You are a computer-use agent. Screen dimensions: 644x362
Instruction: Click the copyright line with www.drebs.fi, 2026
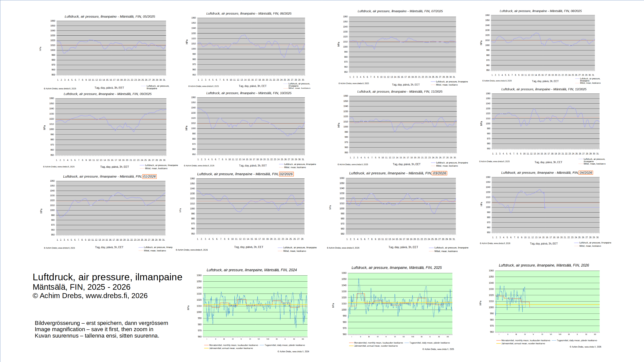(90, 296)
